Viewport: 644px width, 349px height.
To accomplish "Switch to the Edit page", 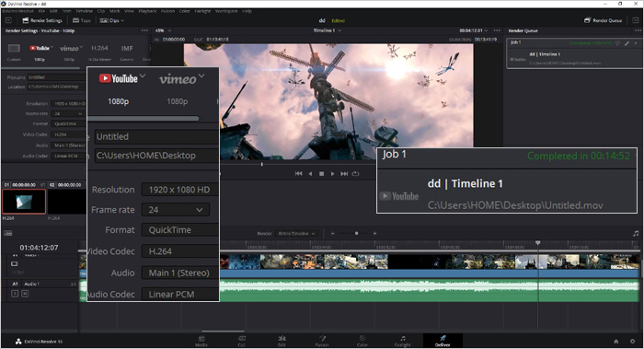I will (282, 342).
